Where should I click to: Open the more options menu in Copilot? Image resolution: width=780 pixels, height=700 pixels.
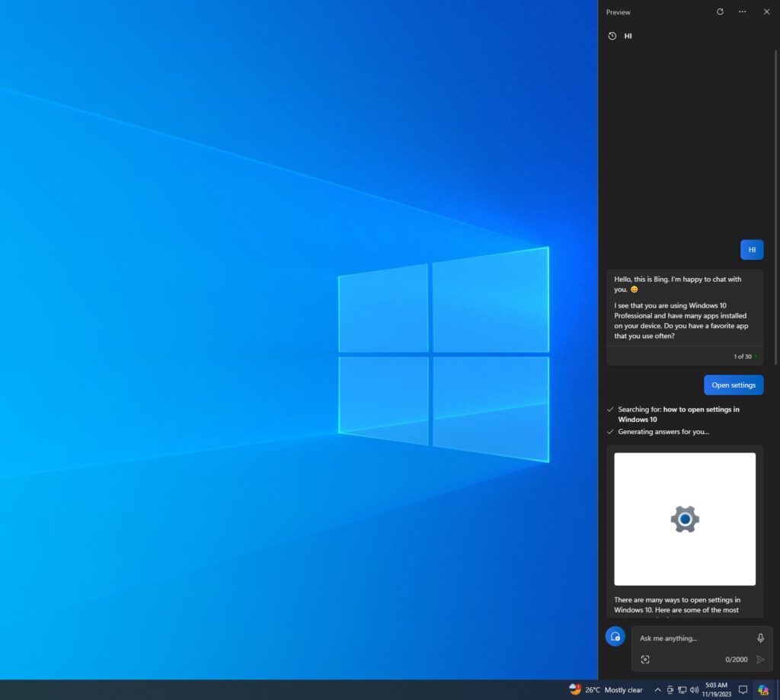click(742, 11)
